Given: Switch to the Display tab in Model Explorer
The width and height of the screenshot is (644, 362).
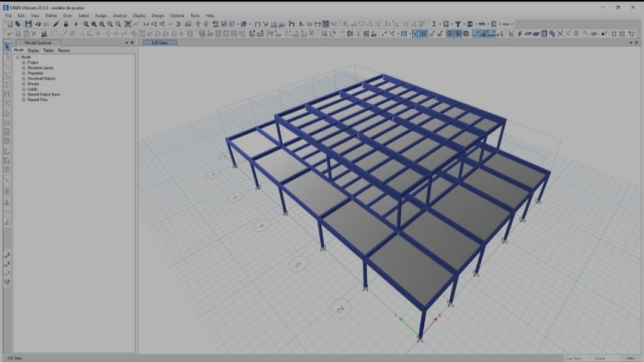Looking at the screenshot, I should (x=33, y=51).
